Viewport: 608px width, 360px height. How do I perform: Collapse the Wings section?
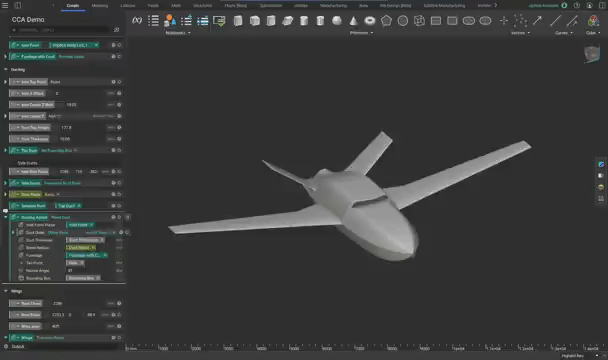pyautogui.click(x=5, y=291)
